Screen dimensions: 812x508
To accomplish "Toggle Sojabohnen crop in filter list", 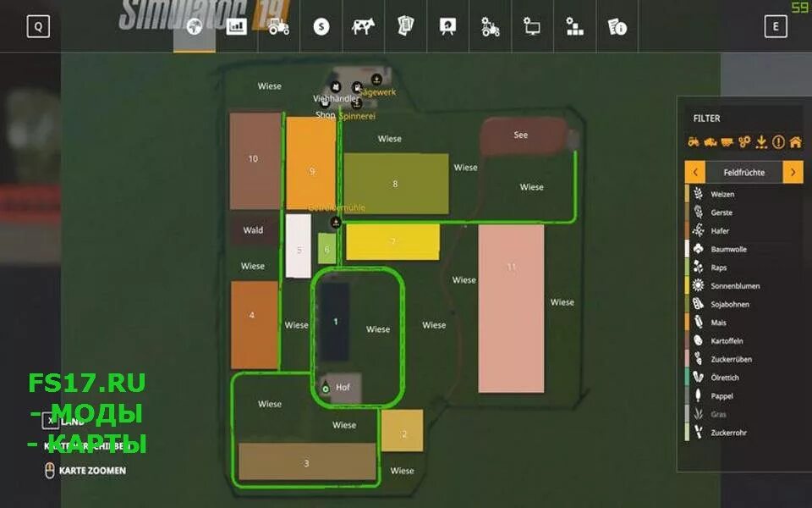I will [x=744, y=304].
